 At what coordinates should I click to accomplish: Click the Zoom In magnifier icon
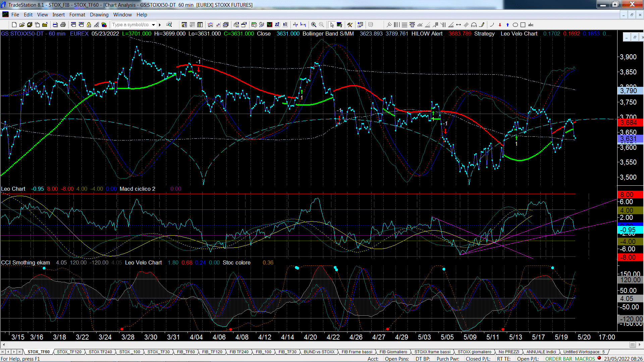coord(314,25)
